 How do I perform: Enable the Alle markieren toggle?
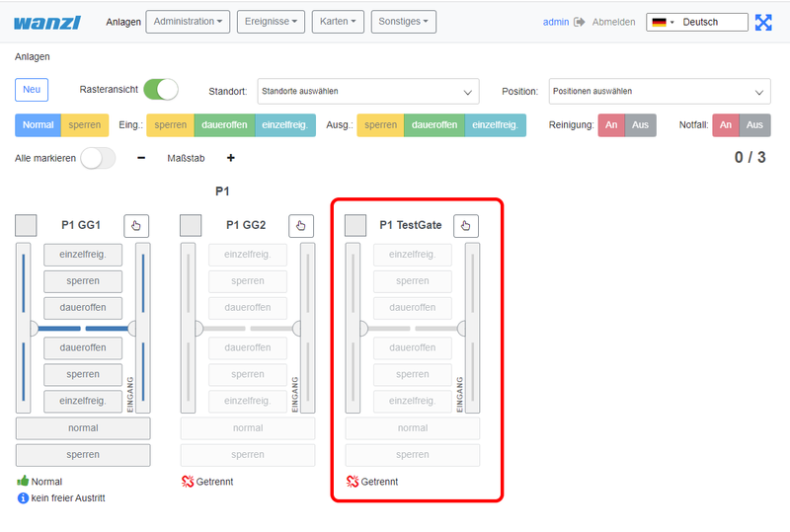[98, 158]
